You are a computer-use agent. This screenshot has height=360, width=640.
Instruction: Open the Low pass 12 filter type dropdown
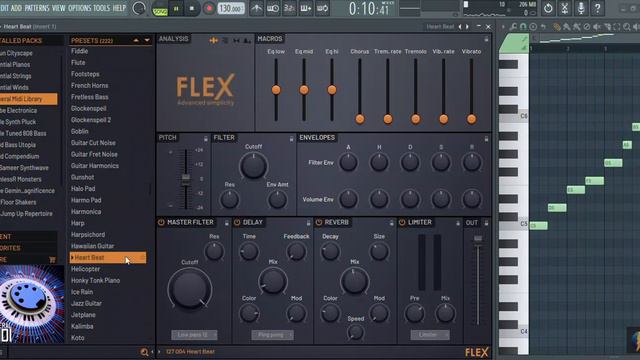click(194, 335)
